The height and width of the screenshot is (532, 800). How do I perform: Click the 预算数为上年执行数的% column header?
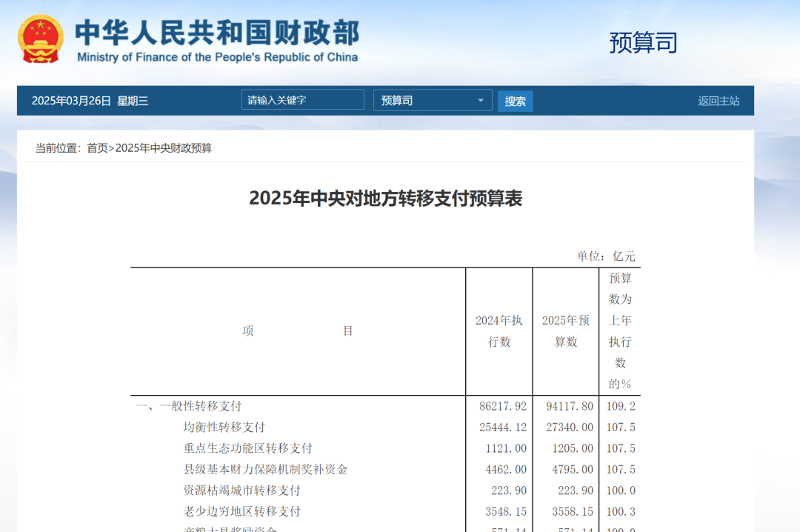tap(620, 331)
